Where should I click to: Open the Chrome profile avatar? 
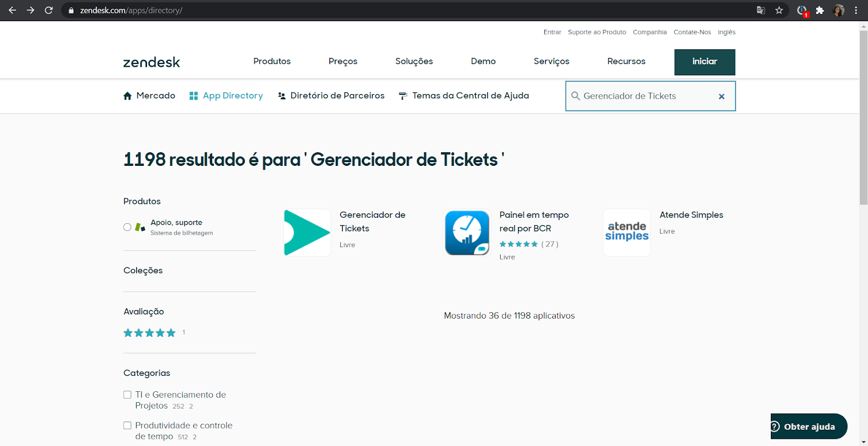838,10
